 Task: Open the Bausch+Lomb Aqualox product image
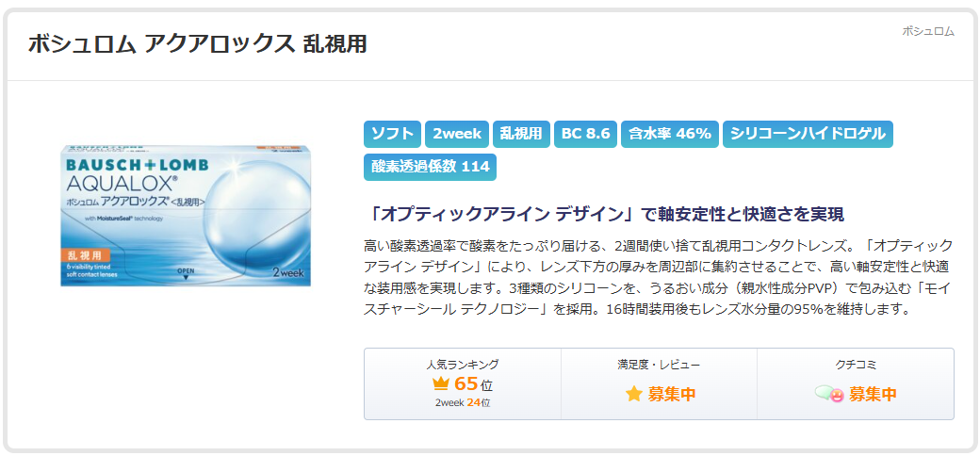point(186,215)
